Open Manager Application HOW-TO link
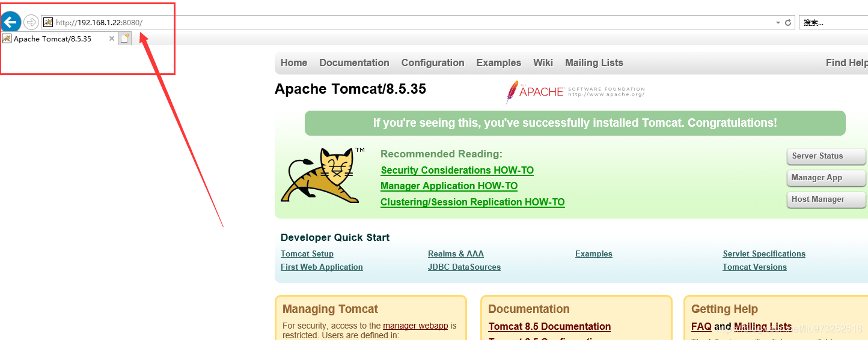This screenshot has width=868, height=340. pyautogui.click(x=449, y=186)
